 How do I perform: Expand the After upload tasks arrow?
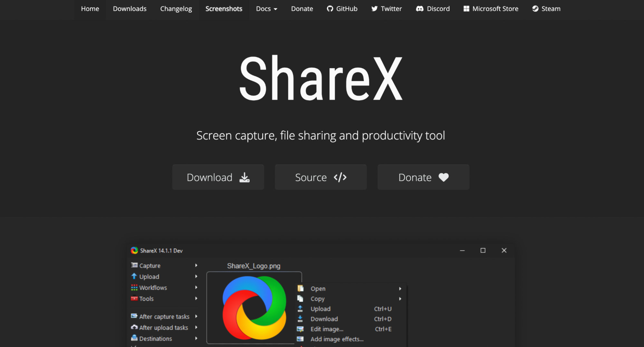(196, 327)
